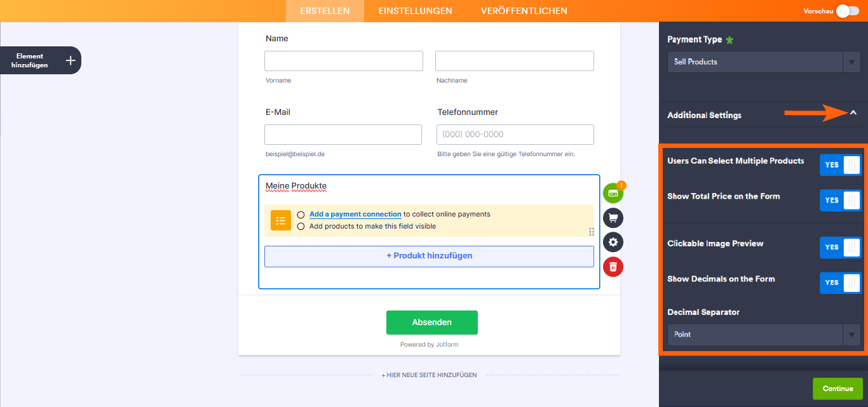Collapse the Additional Settings section
Image resolution: width=868 pixels, height=407 pixels.
(853, 113)
